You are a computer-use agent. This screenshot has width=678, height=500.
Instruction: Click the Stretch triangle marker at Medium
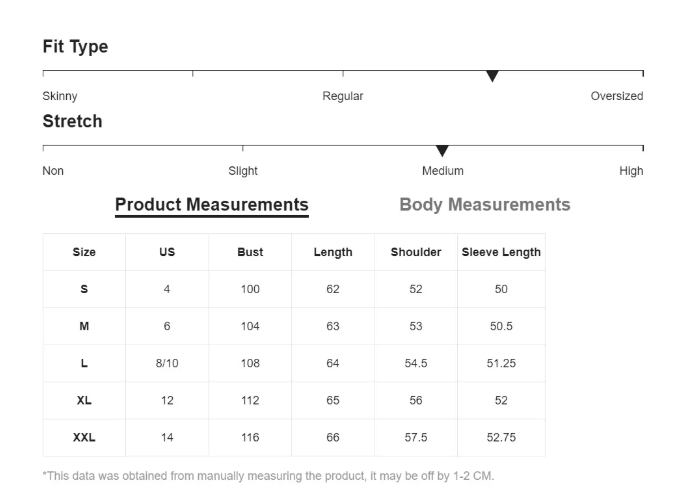[442, 151]
